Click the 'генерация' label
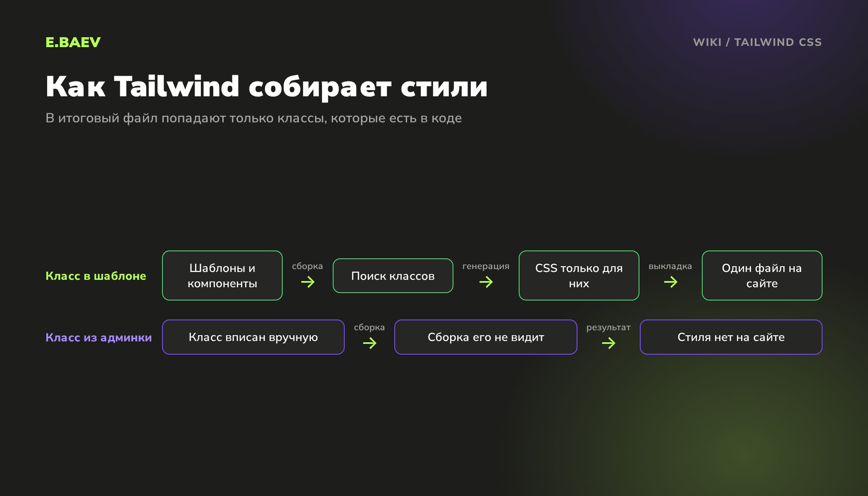The image size is (868, 496). click(486, 266)
